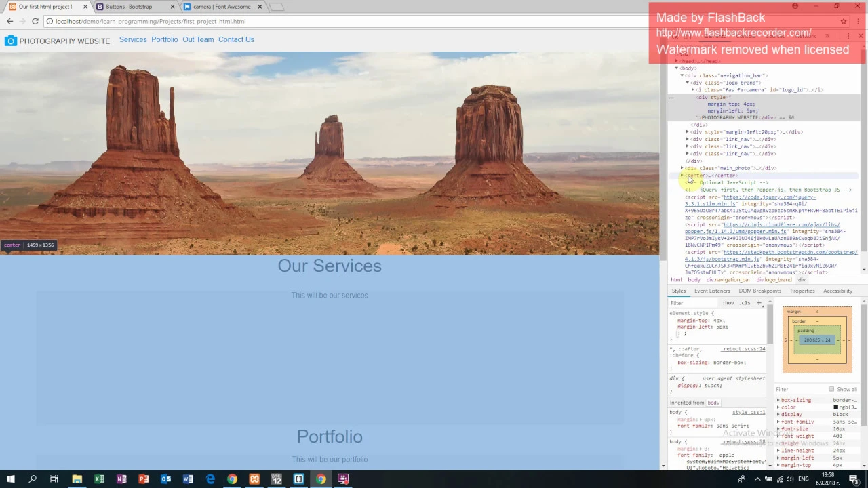Click the Styles pane vertical scrollbar
Screen dimensions: 868x488
click(770, 325)
